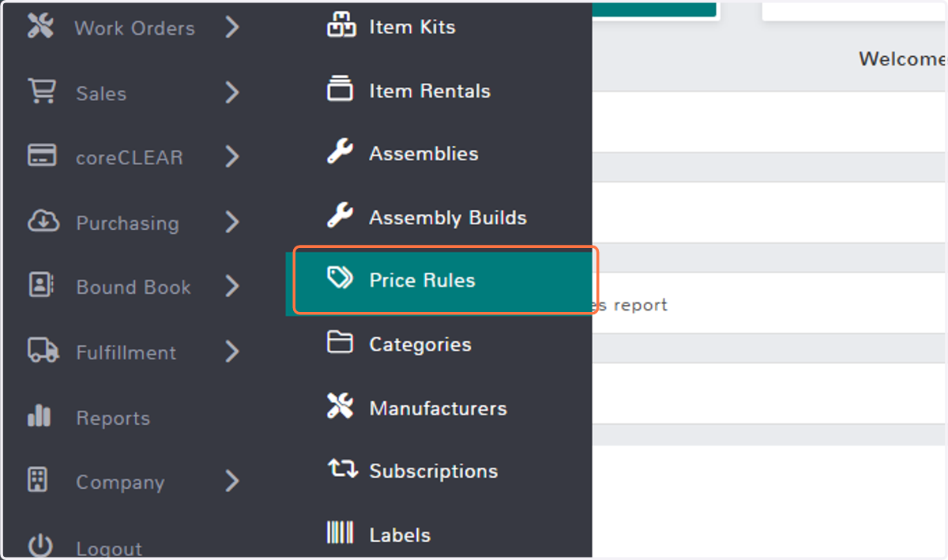
Task: Expand the Purchasing submenu chevron
Action: click(231, 222)
